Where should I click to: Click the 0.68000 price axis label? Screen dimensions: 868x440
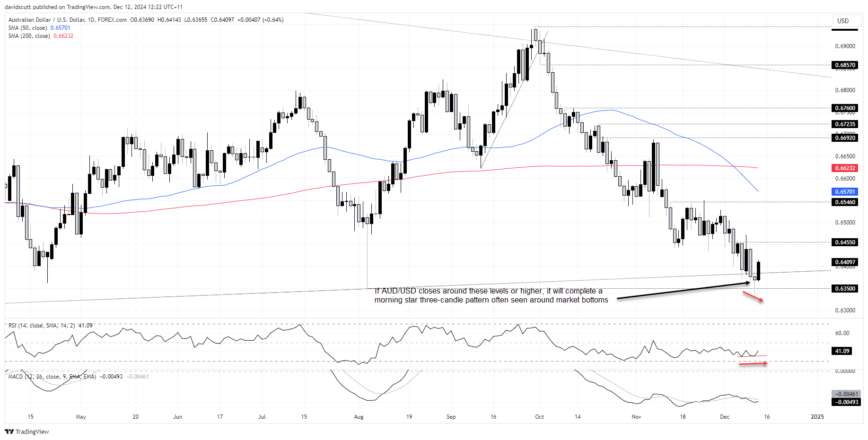pyautogui.click(x=845, y=90)
